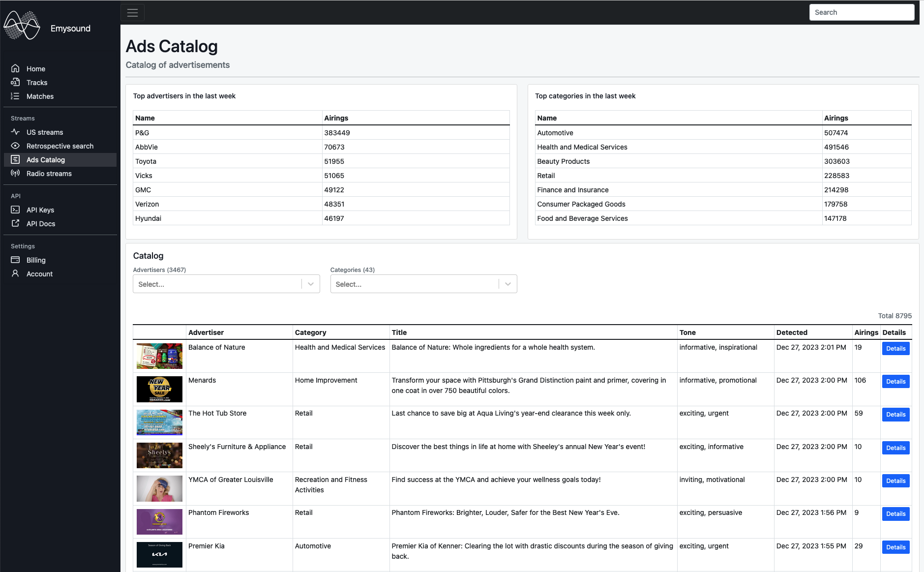Go to the Account settings page

[x=39, y=274]
